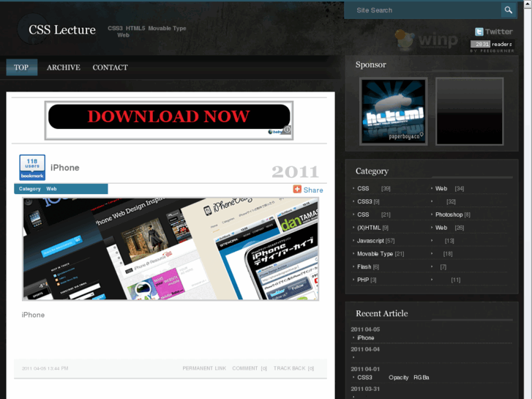Click the Share text link

tap(313, 190)
